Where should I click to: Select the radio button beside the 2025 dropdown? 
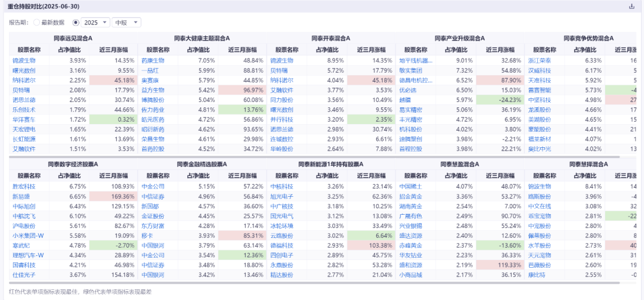(76, 22)
